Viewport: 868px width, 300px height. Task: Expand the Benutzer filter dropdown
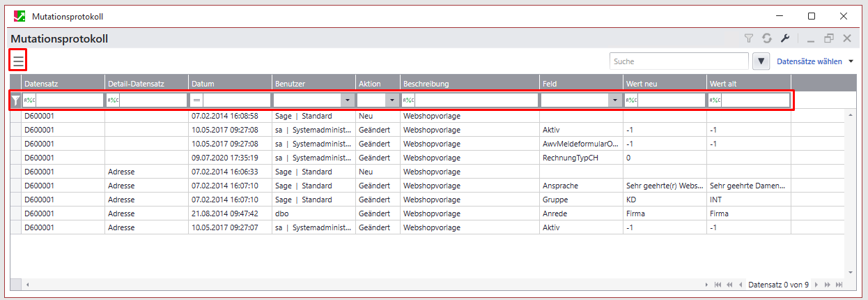tap(346, 101)
